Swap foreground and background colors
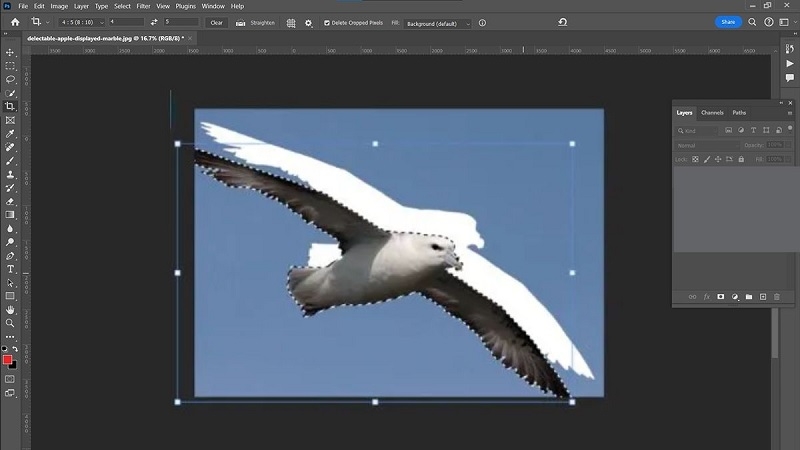Image resolution: width=800 pixels, height=450 pixels. pos(15,349)
